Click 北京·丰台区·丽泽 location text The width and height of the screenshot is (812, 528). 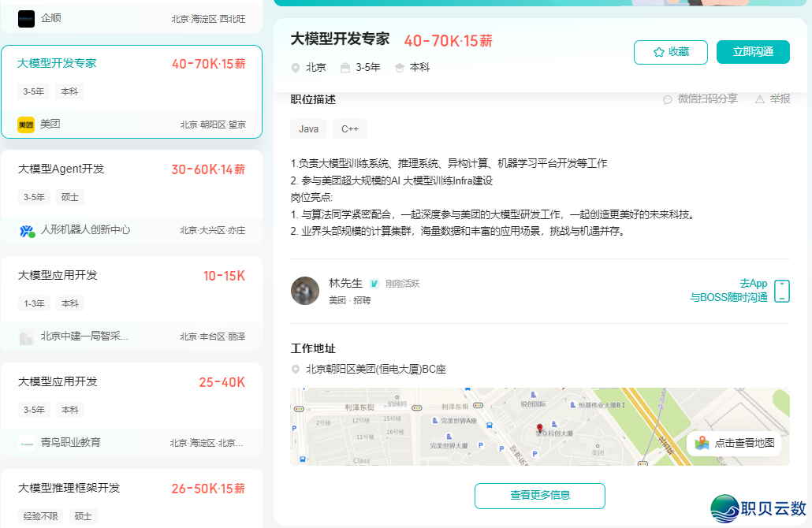click(212, 337)
